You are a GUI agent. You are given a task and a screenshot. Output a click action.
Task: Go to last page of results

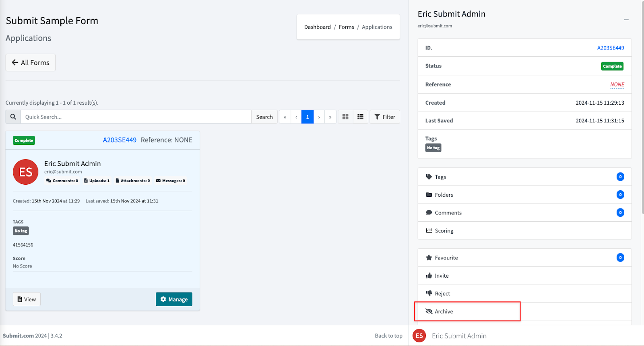pyautogui.click(x=330, y=117)
